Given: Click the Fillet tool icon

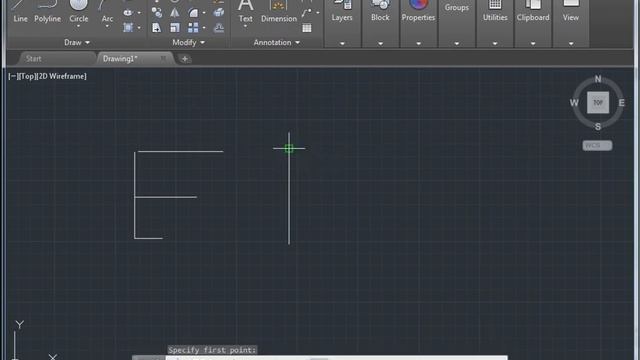Looking at the screenshot, I should 193,13.
